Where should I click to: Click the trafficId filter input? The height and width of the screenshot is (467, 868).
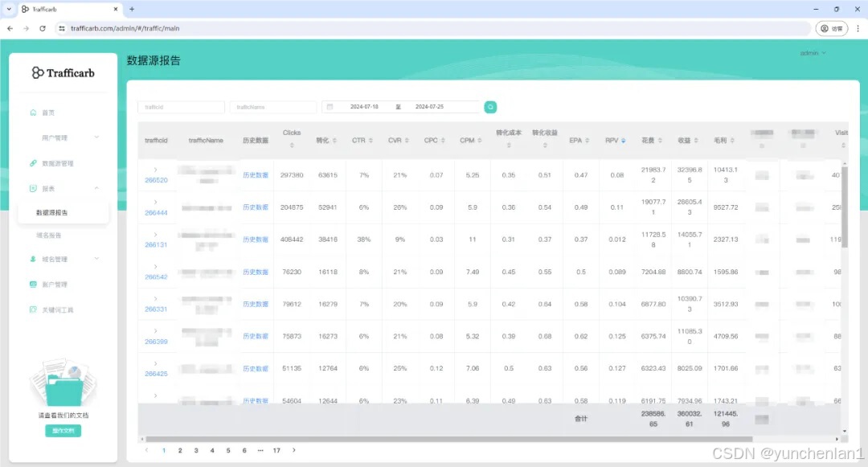[x=181, y=107]
